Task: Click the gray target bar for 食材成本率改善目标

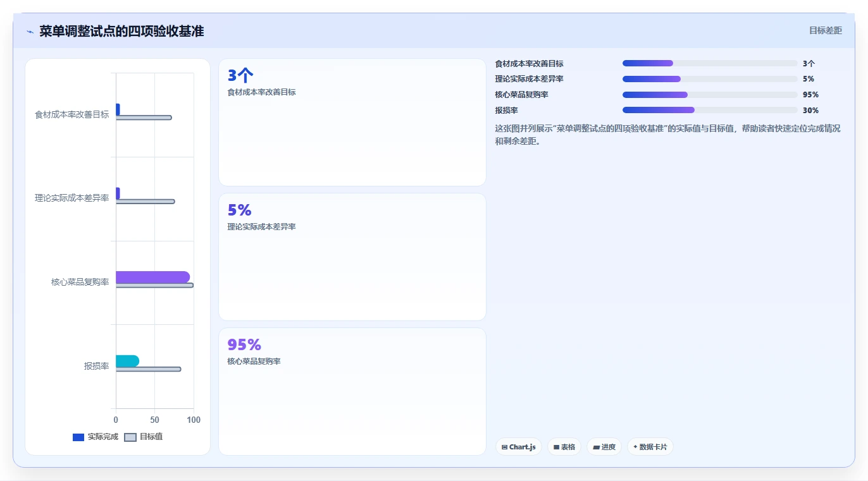Action: tap(144, 118)
